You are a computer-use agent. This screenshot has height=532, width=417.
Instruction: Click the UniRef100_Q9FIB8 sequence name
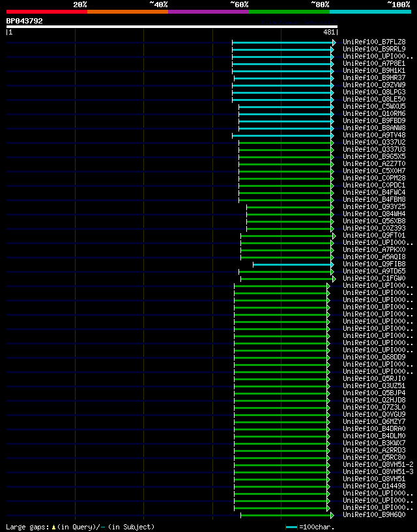(x=374, y=264)
